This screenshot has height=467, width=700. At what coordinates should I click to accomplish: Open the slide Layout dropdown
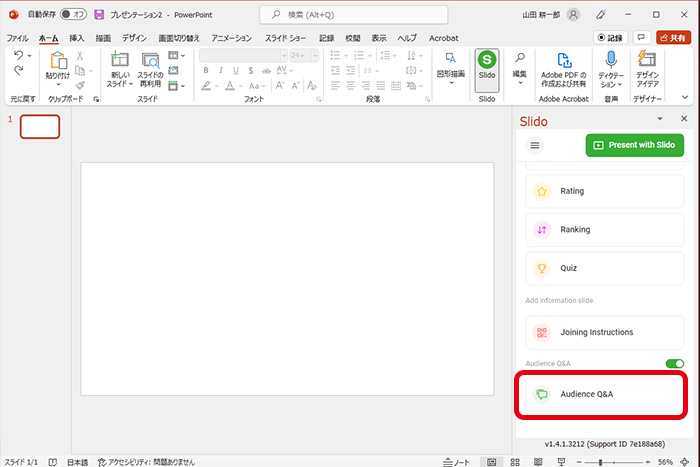tap(176, 55)
